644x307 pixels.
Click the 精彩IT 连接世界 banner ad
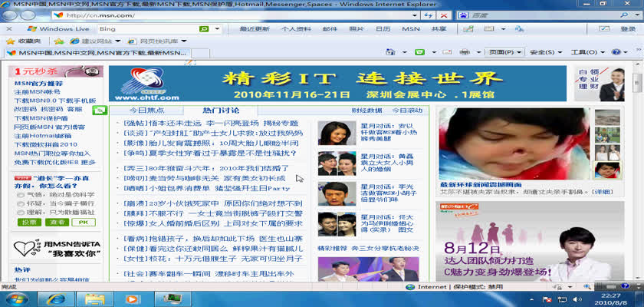(x=337, y=84)
